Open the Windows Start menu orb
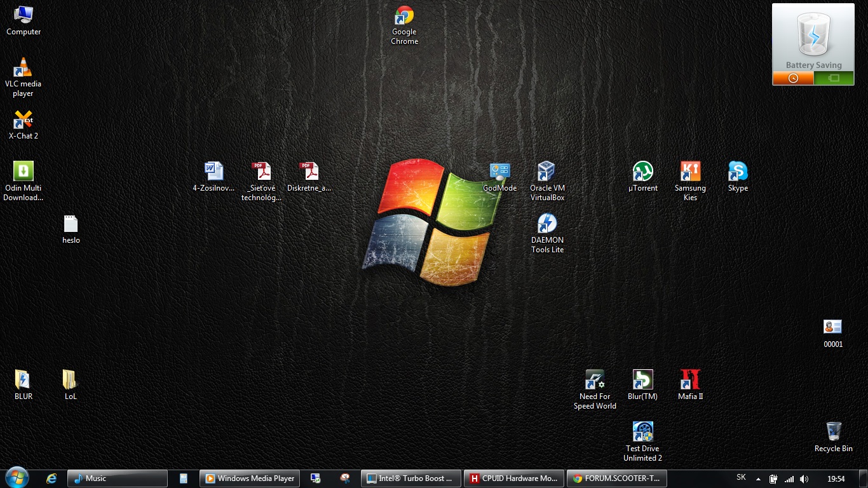This screenshot has width=868, height=488. [17, 478]
